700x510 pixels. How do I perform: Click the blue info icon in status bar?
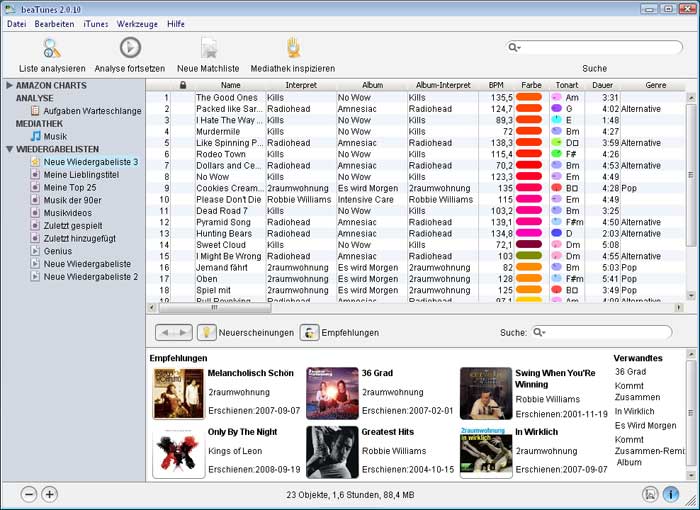pos(671,494)
